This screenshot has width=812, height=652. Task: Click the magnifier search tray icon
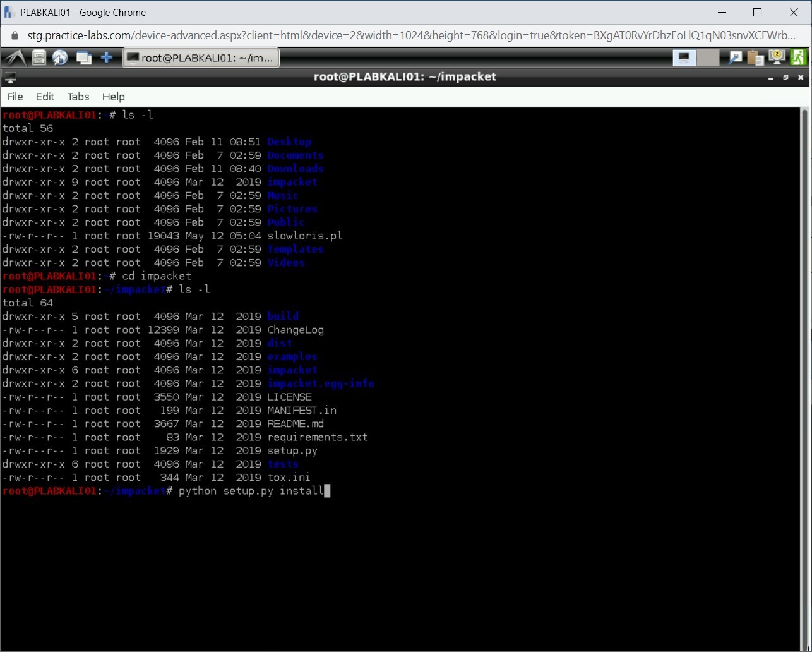click(735, 58)
